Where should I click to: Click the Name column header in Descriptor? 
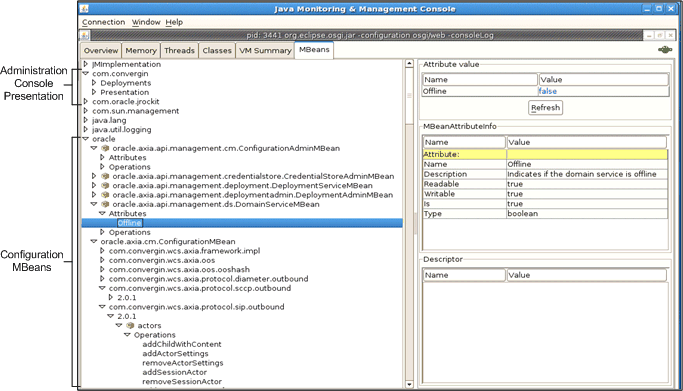464,275
